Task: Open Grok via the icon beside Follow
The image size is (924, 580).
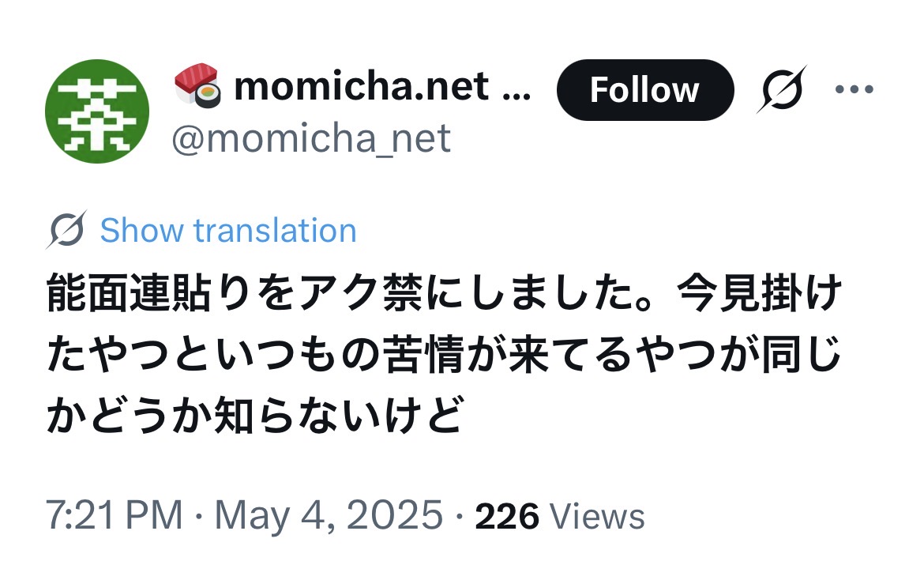Action: (782, 89)
